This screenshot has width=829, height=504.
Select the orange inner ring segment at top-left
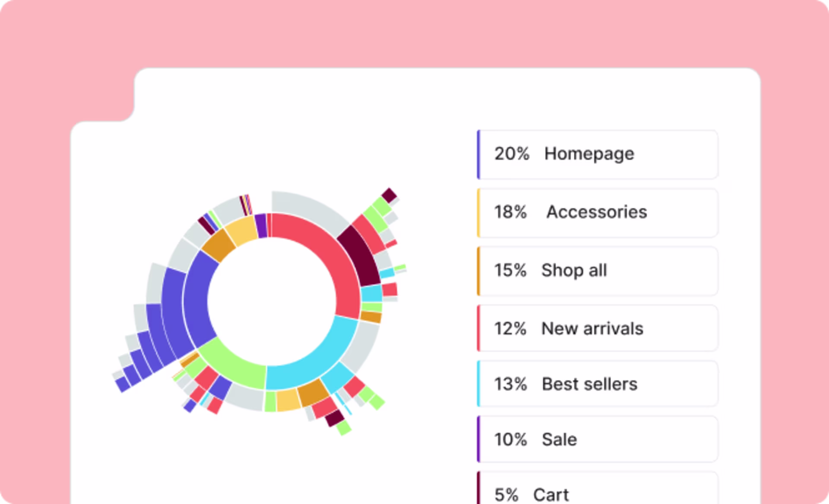pos(218,245)
